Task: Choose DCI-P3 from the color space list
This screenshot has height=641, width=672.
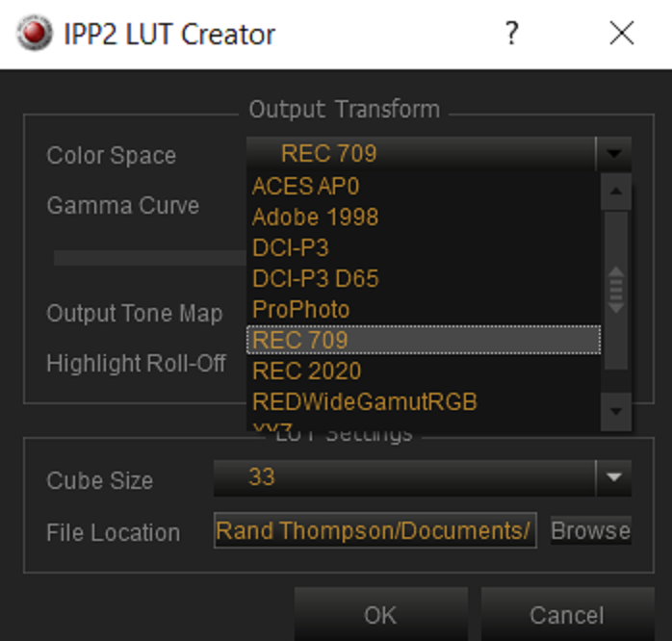Action: [424, 248]
